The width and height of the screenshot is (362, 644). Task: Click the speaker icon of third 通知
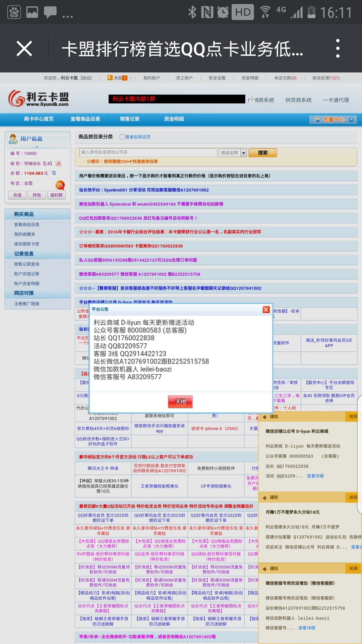pyautogui.click(x=265, y=569)
